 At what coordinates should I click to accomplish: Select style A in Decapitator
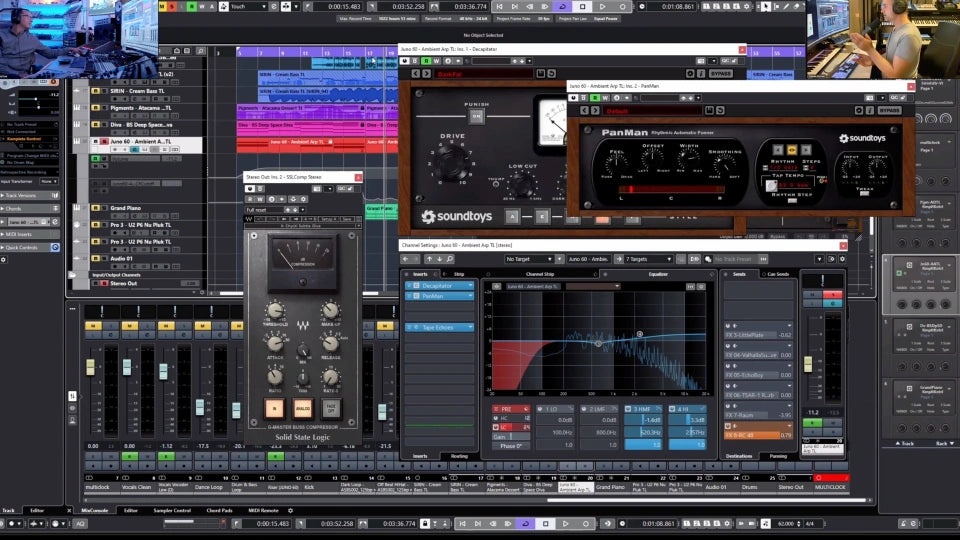point(512,216)
